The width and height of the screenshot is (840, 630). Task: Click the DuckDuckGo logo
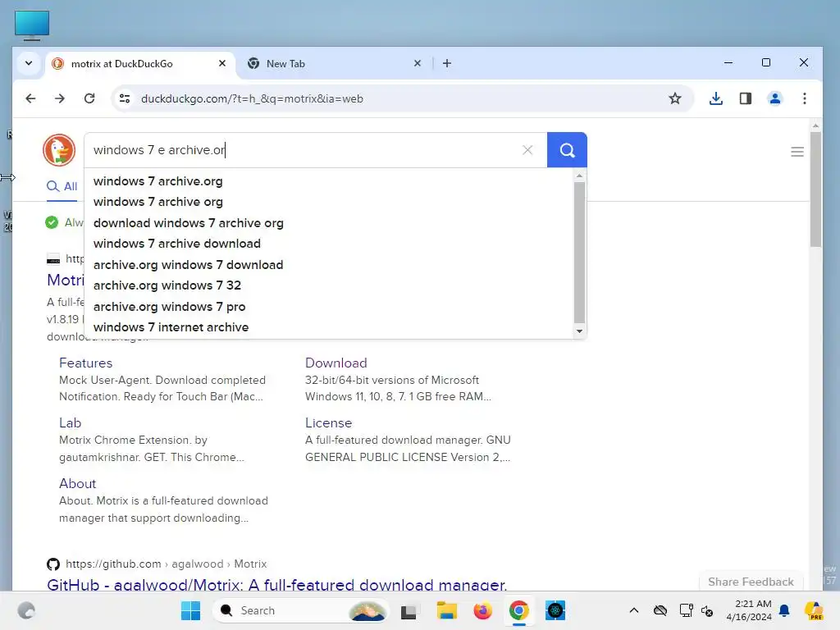coord(59,150)
